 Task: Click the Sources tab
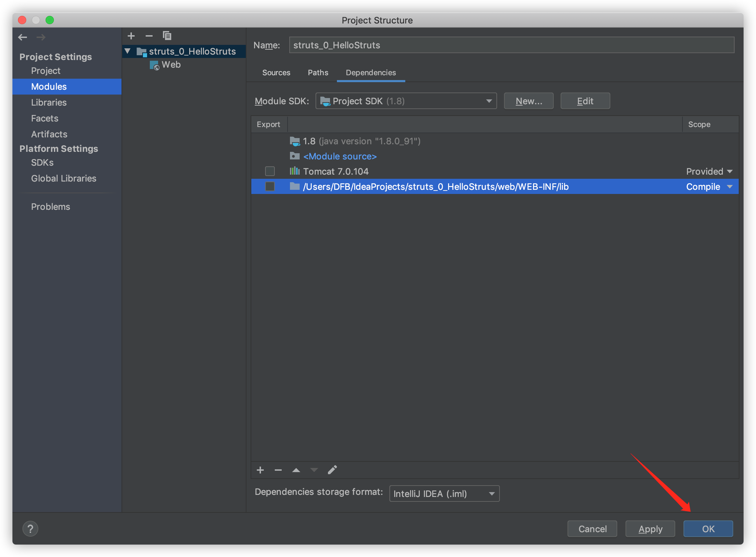point(276,72)
